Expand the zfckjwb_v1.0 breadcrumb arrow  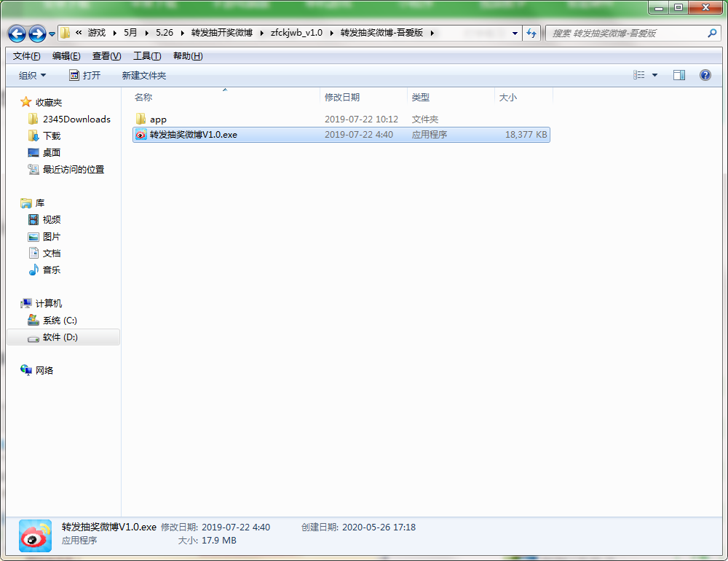[x=331, y=33]
